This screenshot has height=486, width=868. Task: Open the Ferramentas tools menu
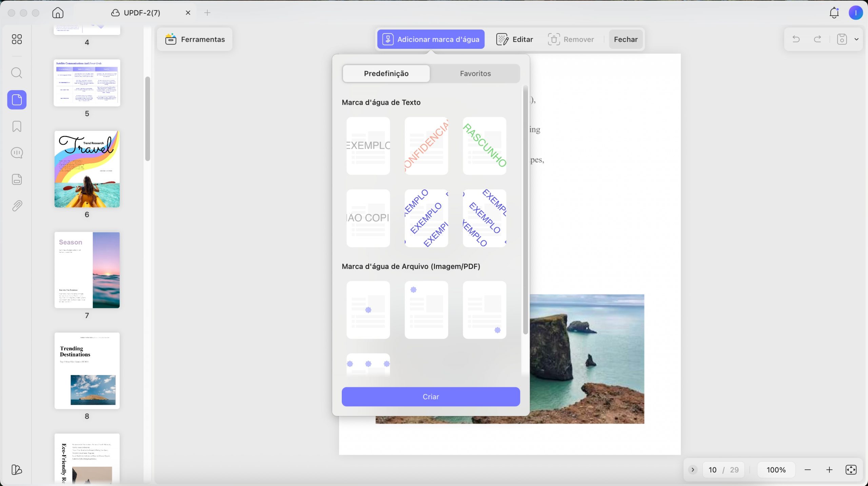pyautogui.click(x=195, y=39)
